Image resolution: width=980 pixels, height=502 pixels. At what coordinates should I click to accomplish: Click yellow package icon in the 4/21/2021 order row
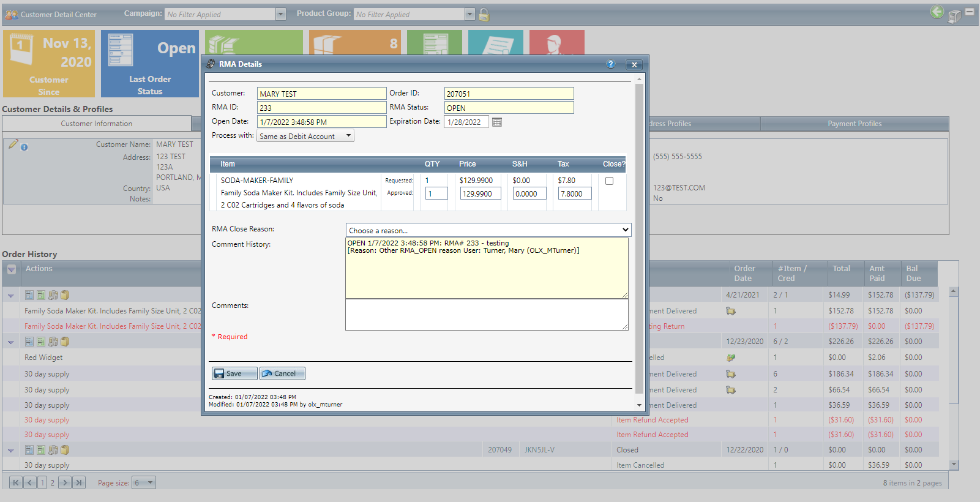65,295
